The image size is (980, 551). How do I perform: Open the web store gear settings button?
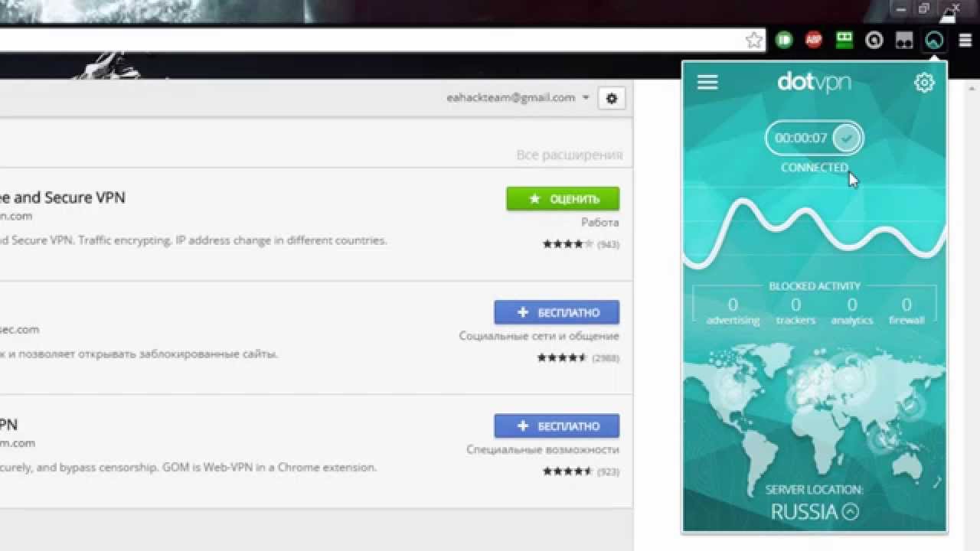point(611,98)
